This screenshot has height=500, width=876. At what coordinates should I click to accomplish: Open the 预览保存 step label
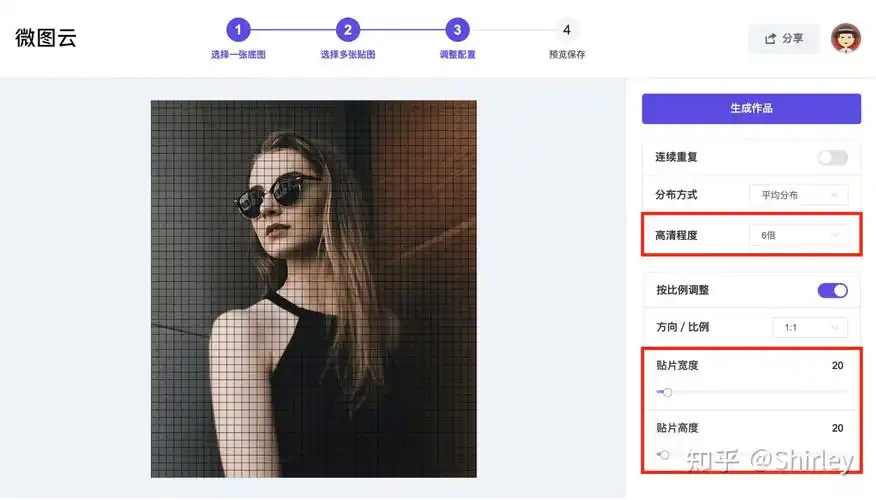(x=566, y=54)
